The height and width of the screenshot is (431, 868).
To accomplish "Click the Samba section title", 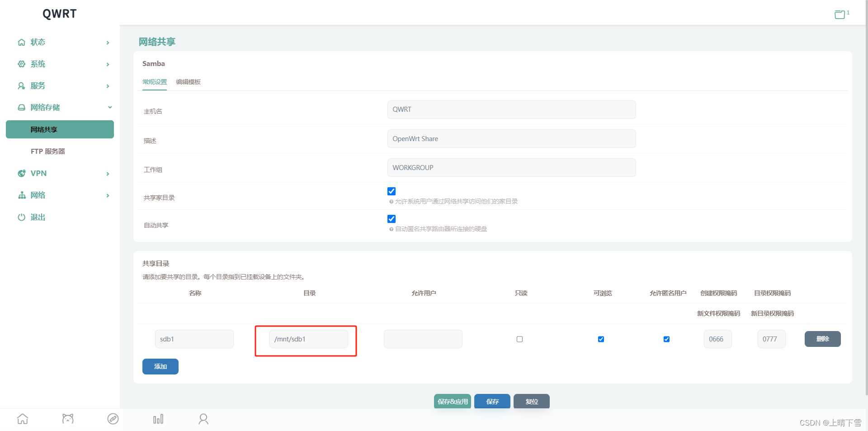I will (x=154, y=64).
